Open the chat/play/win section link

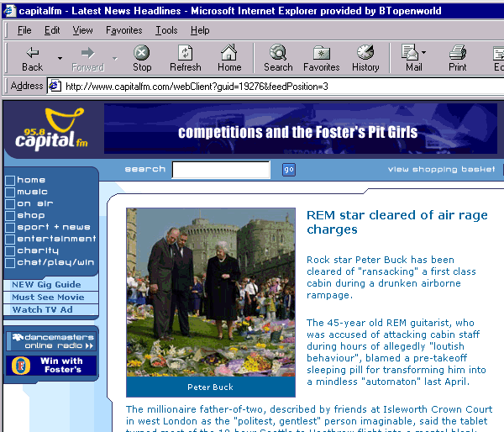click(x=55, y=262)
